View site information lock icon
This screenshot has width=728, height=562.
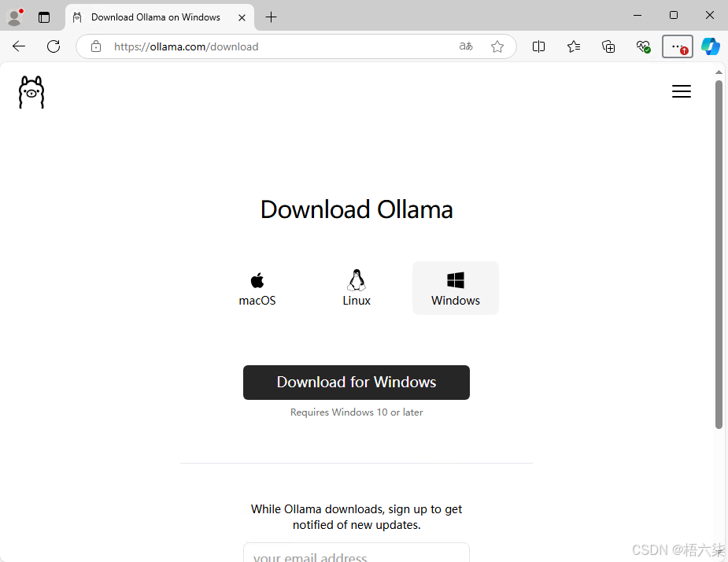(x=96, y=46)
